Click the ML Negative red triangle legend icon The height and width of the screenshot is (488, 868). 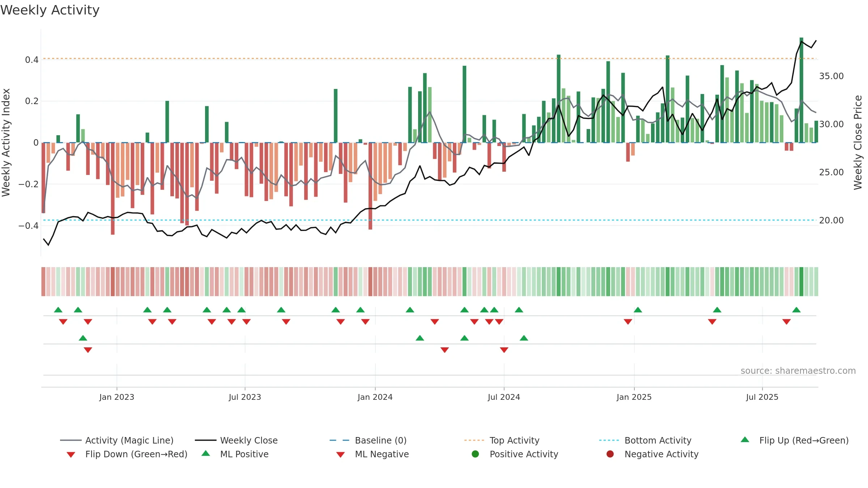click(x=341, y=455)
